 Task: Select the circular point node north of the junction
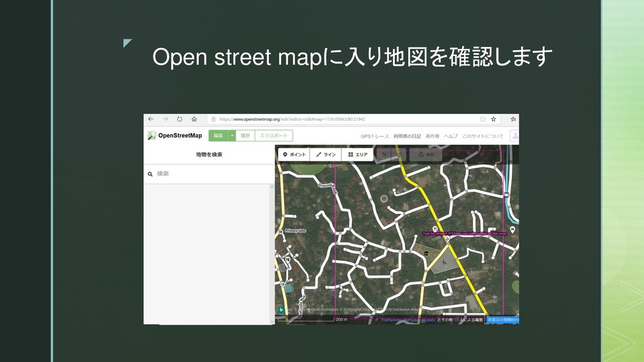click(384, 199)
